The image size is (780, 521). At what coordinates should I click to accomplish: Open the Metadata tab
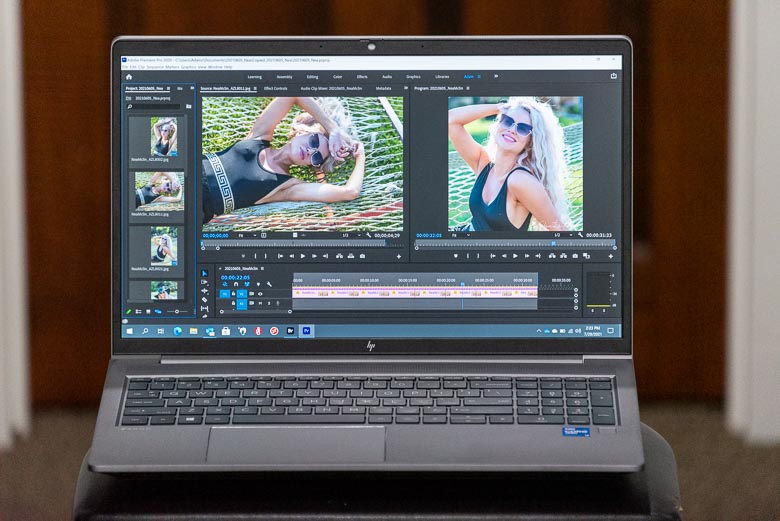click(383, 89)
